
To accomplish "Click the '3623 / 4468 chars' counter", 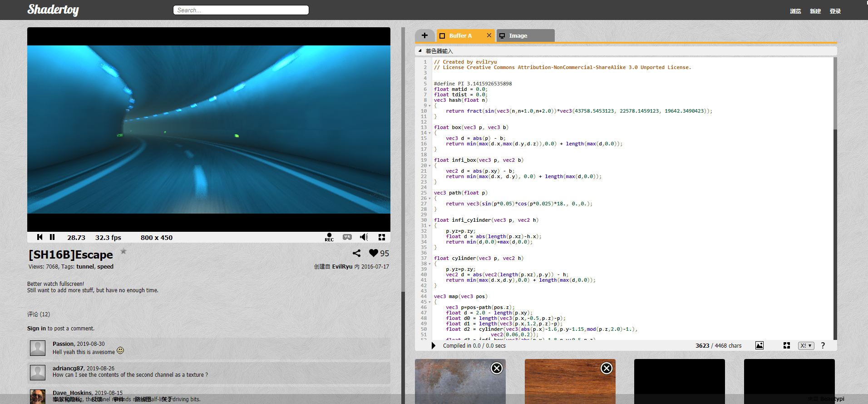I will [718, 346].
